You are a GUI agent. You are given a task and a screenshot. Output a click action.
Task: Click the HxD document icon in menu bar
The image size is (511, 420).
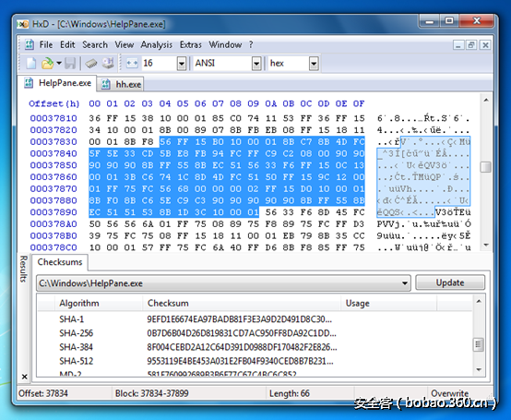[x=30, y=44]
